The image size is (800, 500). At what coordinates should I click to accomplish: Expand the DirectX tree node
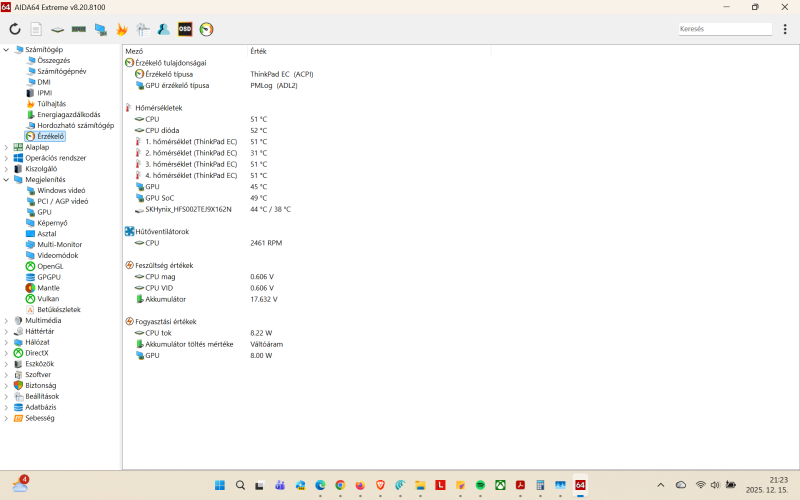click(6, 353)
